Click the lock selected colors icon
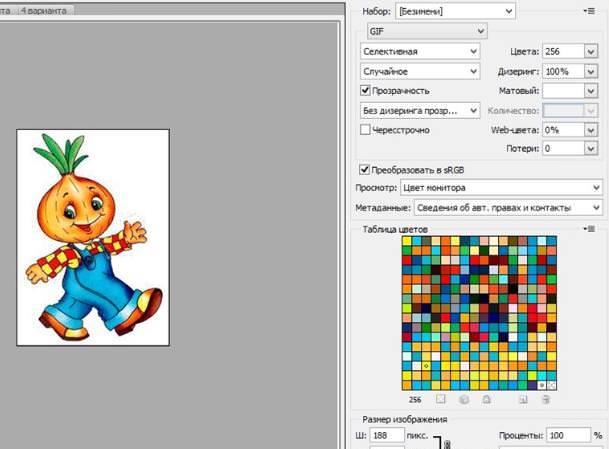 [x=486, y=399]
